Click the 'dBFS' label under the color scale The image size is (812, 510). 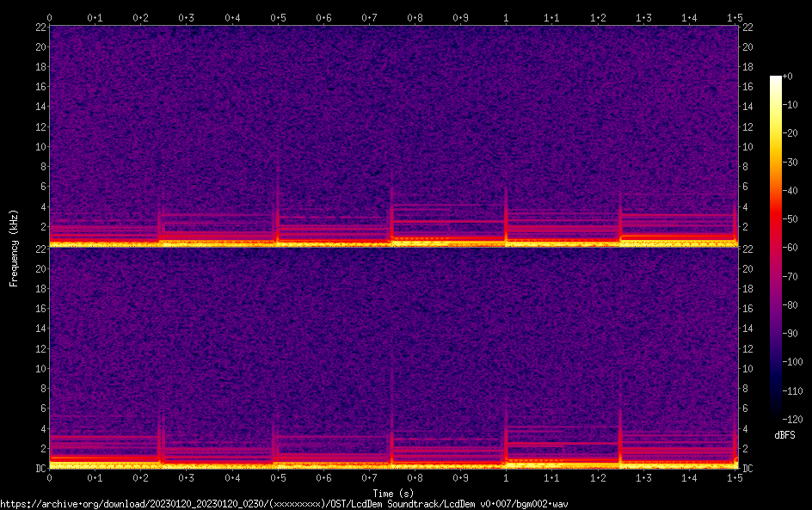tap(784, 436)
